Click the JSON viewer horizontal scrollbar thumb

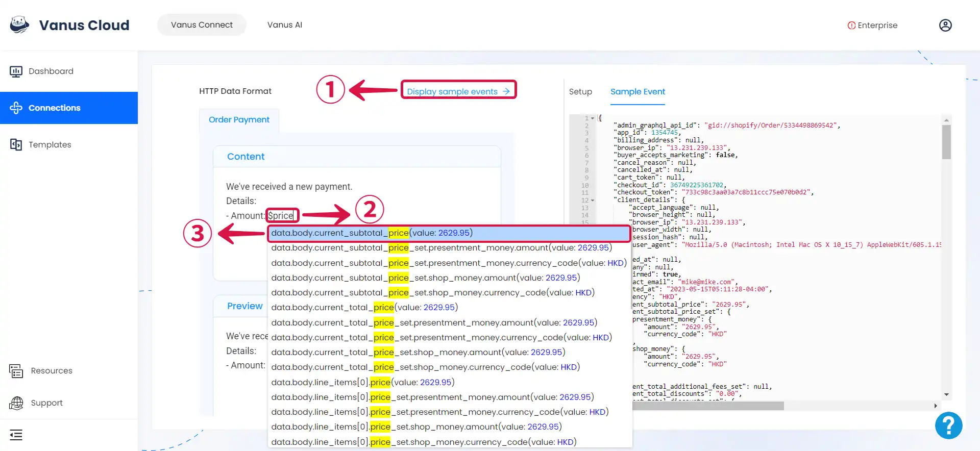707,406
